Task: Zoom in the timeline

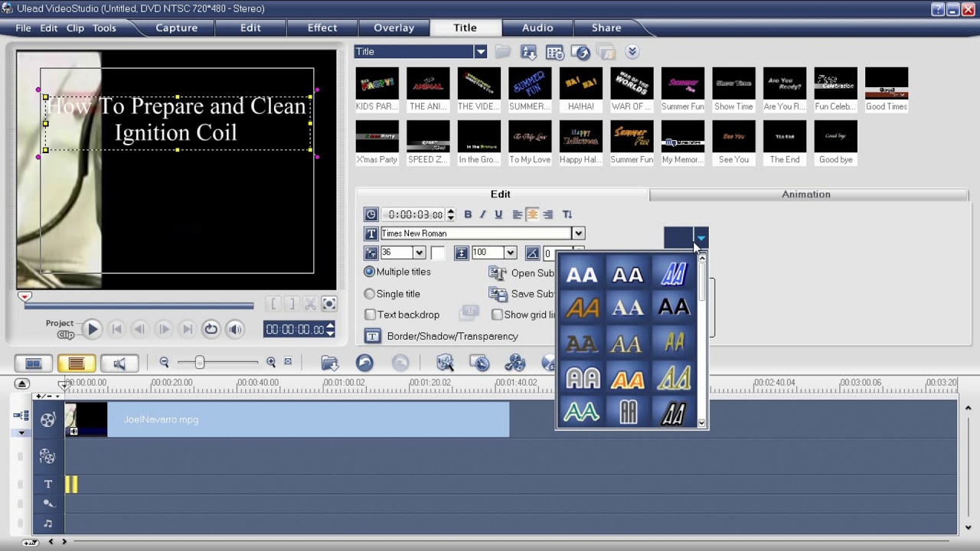Action: coord(271,363)
